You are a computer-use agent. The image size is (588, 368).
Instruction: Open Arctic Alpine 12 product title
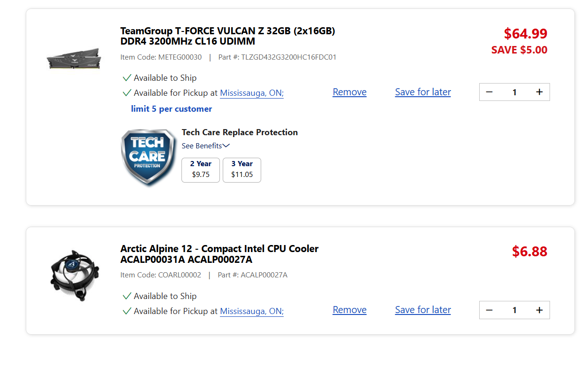pyautogui.click(x=219, y=254)
